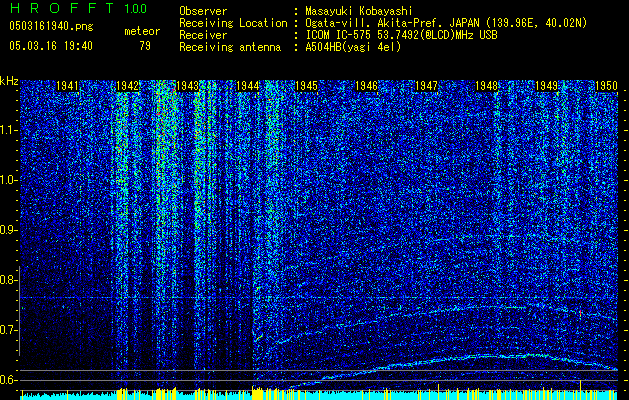The image size is (629, 400).
Task: Click the 1947 time marker
Action: pos(427,86)
